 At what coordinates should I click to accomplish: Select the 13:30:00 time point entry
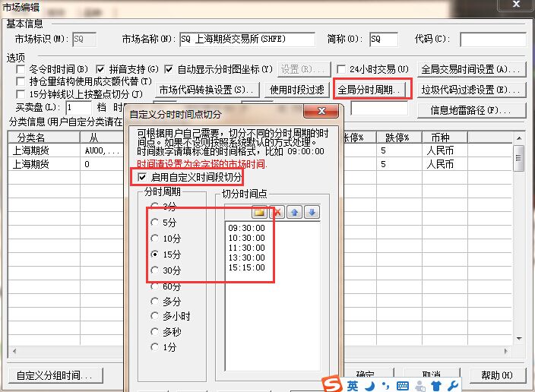click(247, 258)
